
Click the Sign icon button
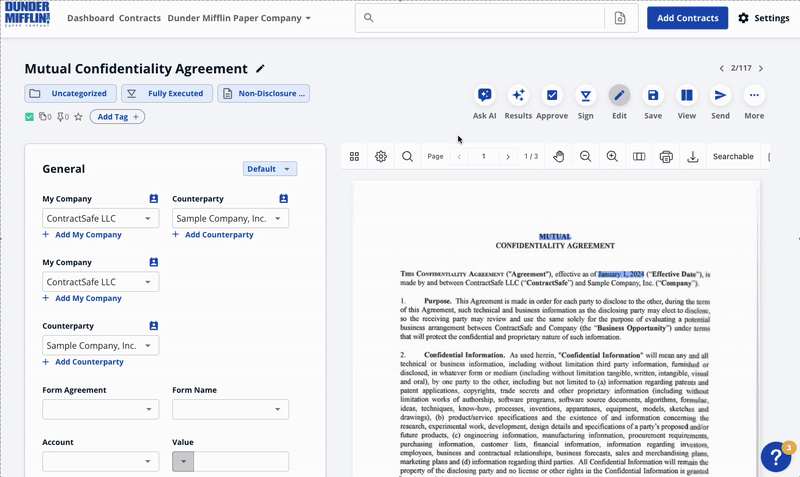[586, 96]
